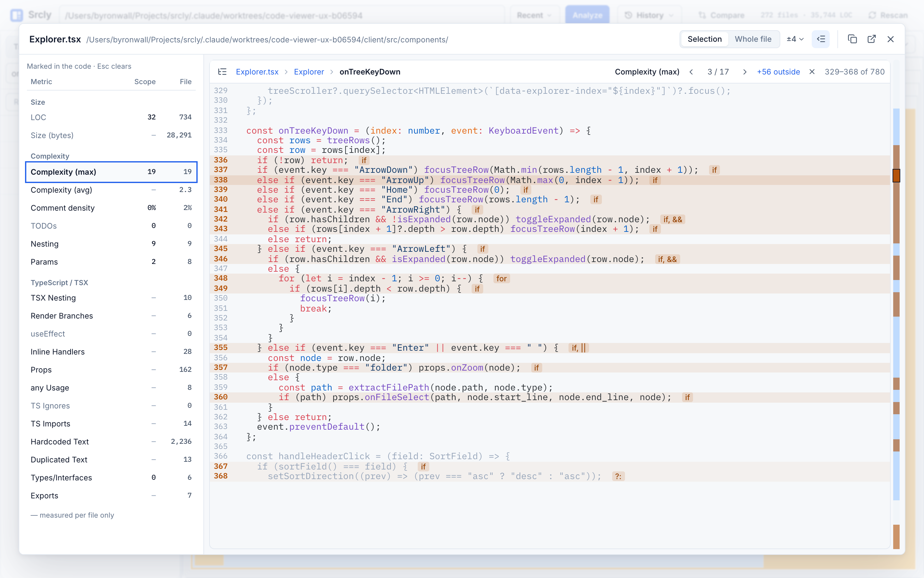Click the +56 outside link
924x578 pixels.
point(778,72)
